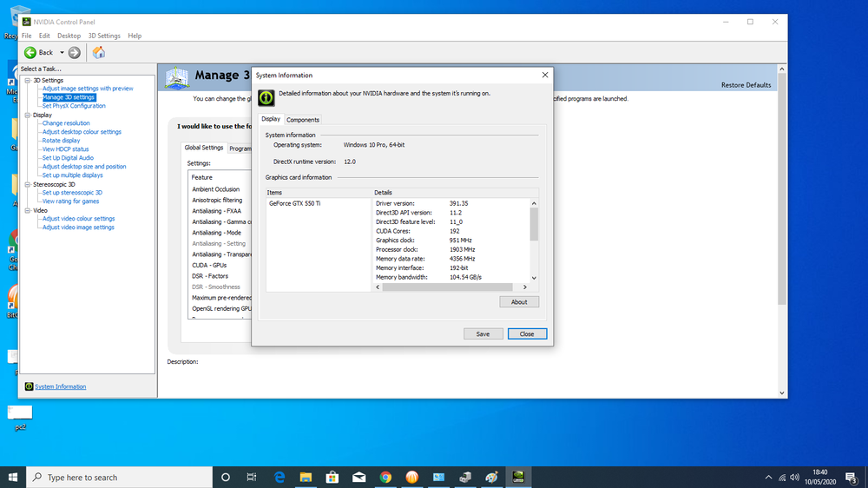Click the green Back arrow icon

coord(30,53)
